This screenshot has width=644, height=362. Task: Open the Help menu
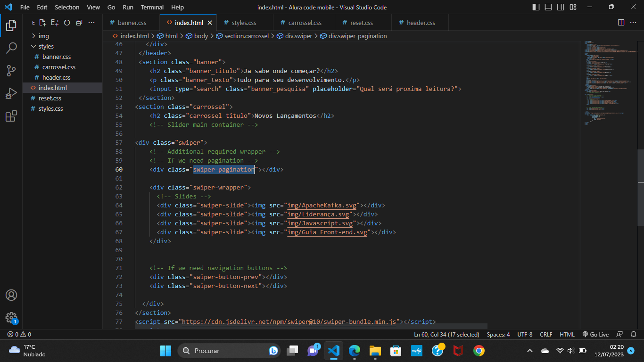[178, 7]
